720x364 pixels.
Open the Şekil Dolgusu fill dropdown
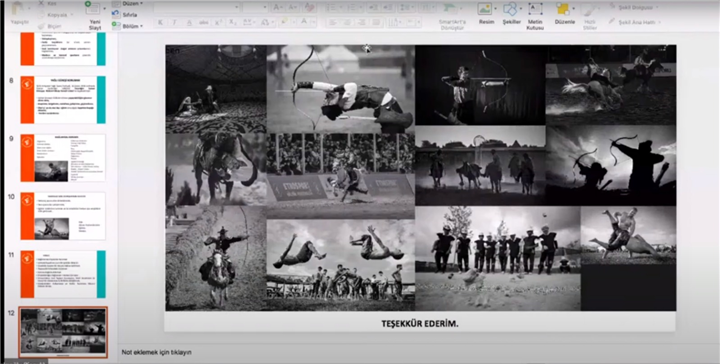634,7
